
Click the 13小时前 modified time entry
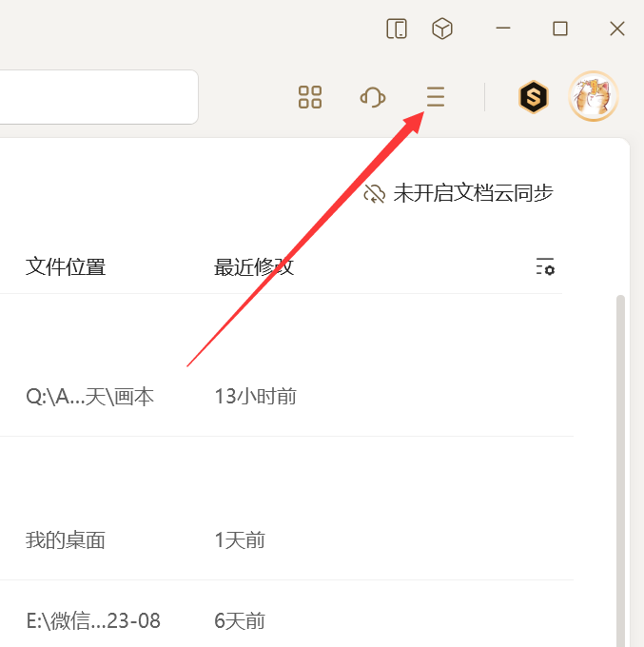click(255, 397)
